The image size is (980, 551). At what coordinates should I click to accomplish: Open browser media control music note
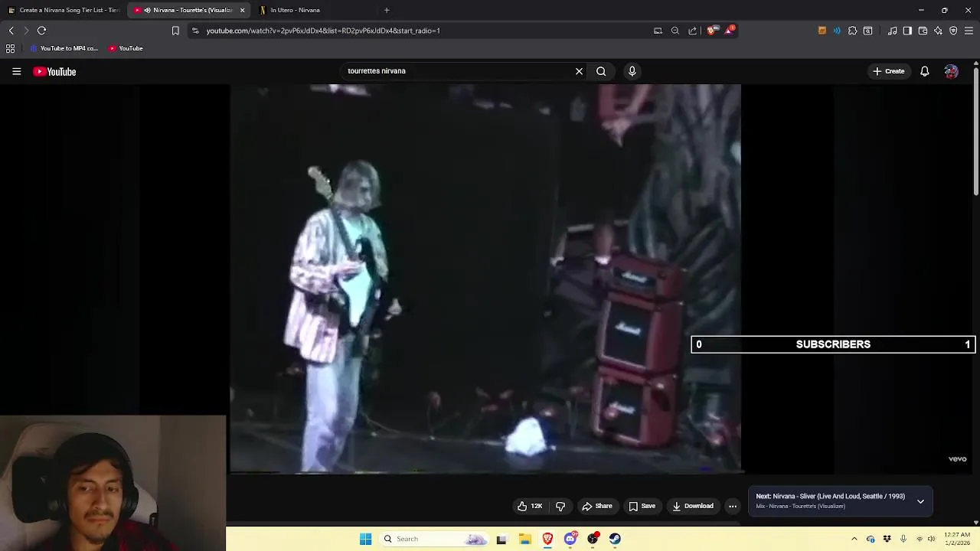pos(892,31)
